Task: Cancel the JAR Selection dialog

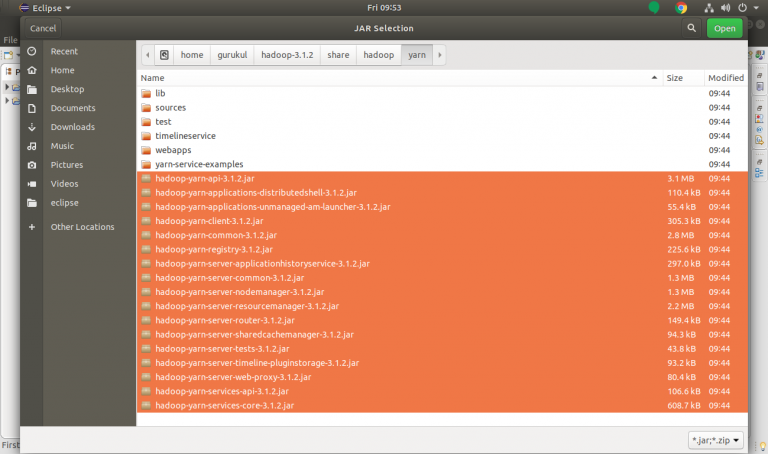Action: (x=43, y=28)
